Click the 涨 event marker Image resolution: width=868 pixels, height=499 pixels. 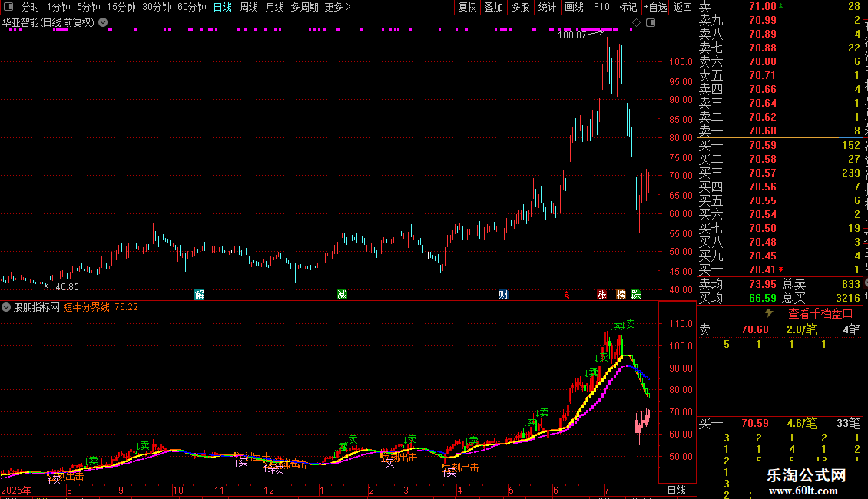click(x=601, y=294)
